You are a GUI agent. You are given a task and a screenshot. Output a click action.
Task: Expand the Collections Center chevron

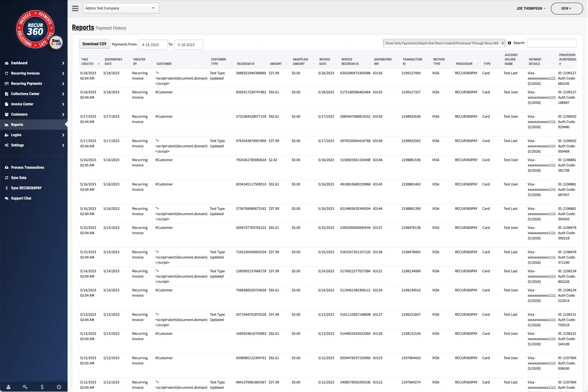(63, 94)
